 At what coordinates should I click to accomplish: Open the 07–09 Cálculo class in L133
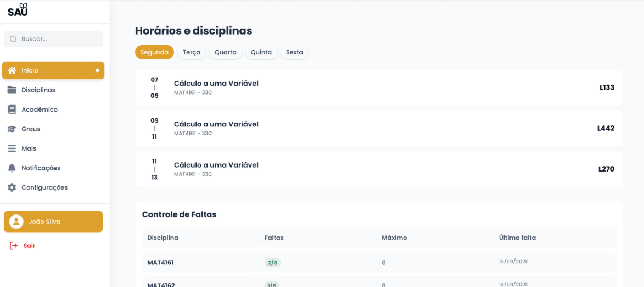click(379, 87)
